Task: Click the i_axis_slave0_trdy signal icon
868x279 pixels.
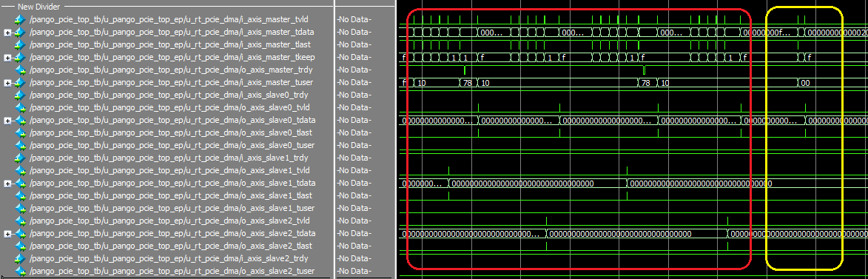Action: click(x=21, y=95)
